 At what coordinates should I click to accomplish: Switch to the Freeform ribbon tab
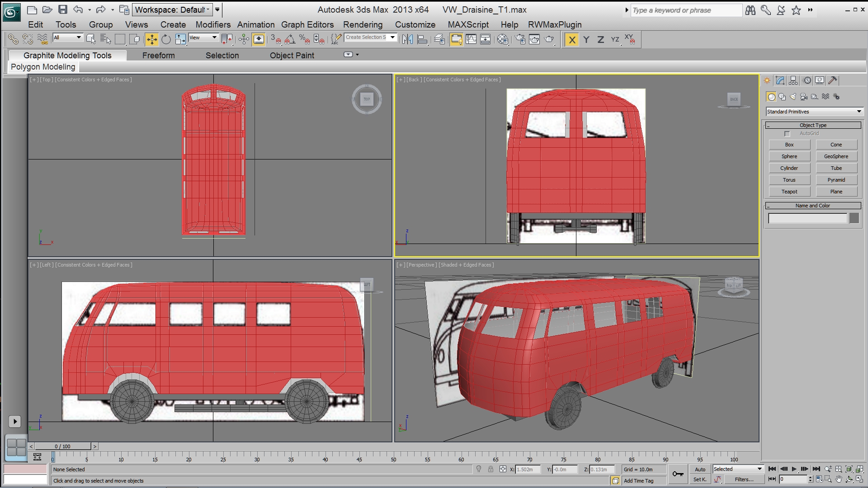click(158, 56)
